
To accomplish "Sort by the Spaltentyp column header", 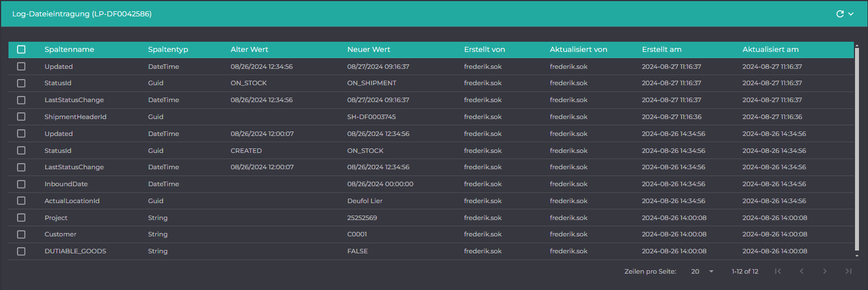I will click(x=168, y=50).
